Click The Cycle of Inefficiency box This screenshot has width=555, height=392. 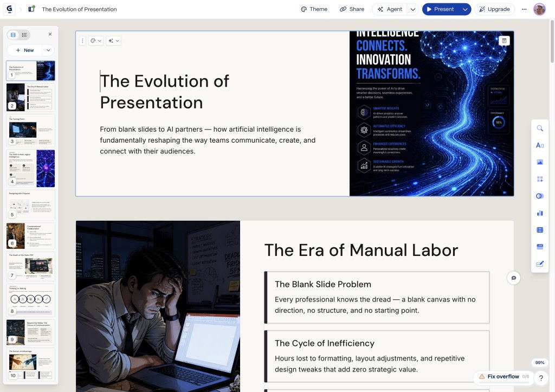click(x=377, y=357)
